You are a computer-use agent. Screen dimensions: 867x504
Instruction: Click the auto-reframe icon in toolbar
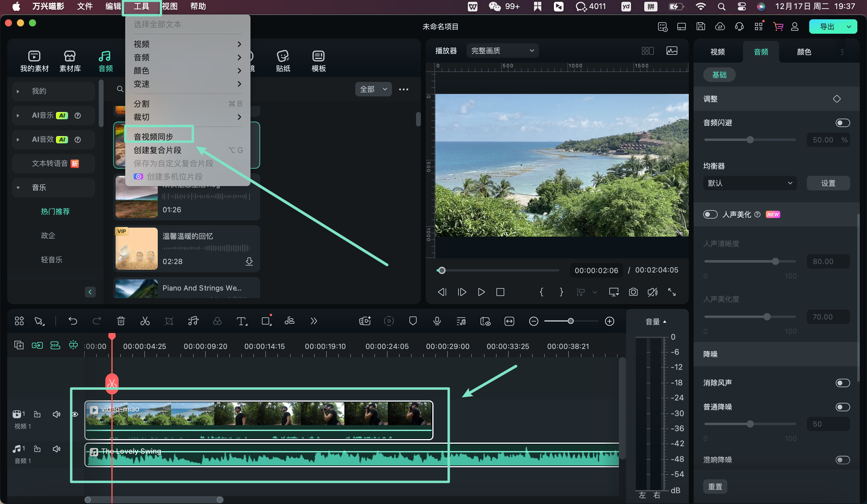pos(509,321)
